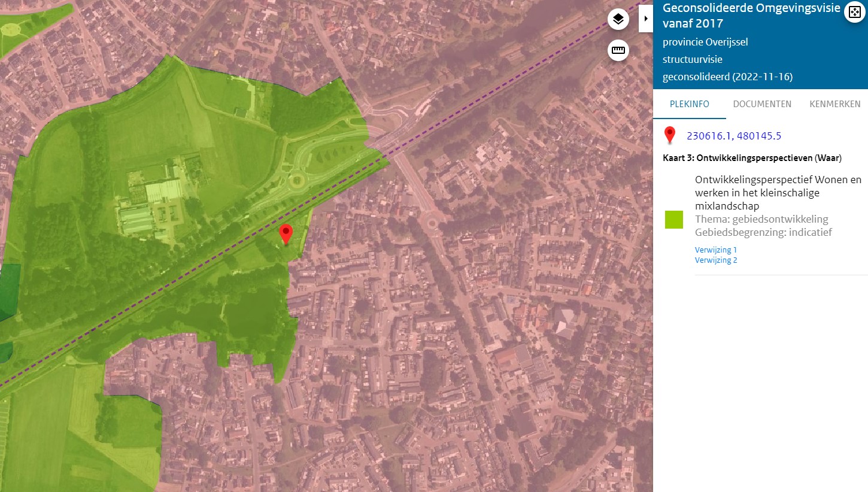Viewport: 868px width, 492px height.
Task: Click the 'Gebiedsbegrenzing: indicatief' text
Action: 763,232
